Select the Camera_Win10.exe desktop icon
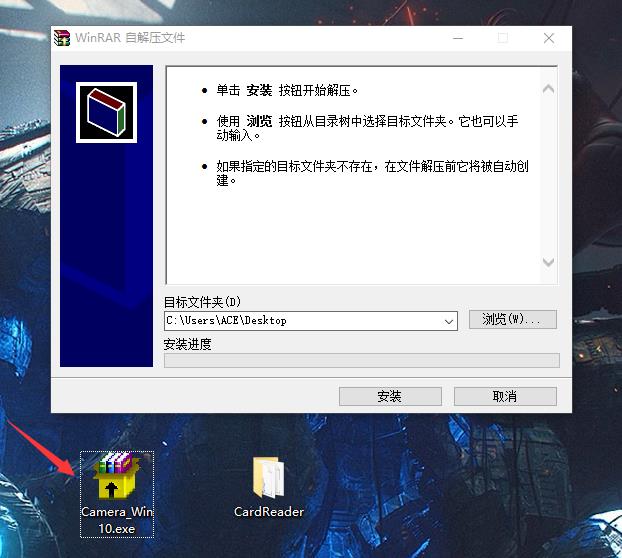Screen dimensions: 622x558 coord(117,477)
